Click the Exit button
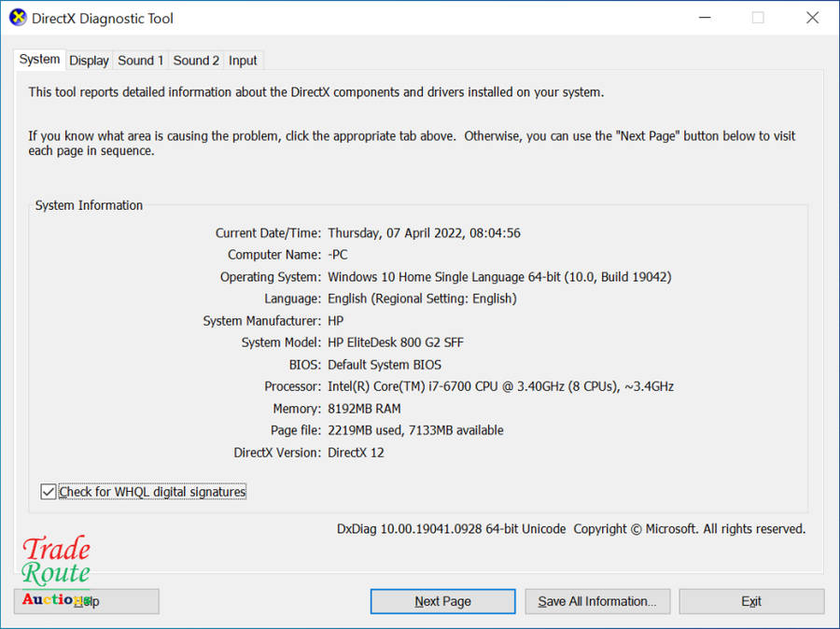This screenshot has height=629, width=840. pos(751,602)
